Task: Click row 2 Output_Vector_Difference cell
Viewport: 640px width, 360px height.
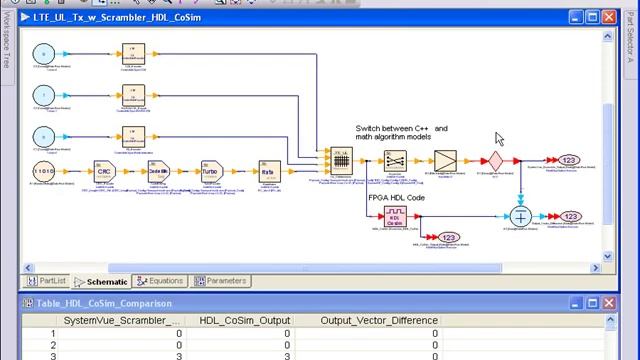Action: [368, 345]
